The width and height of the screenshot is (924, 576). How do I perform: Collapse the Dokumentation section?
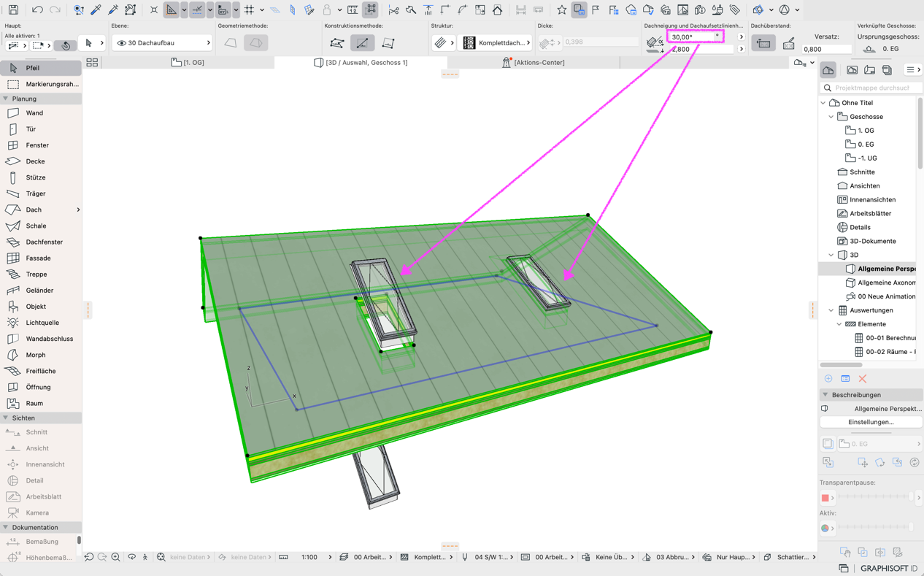point(6,527)
